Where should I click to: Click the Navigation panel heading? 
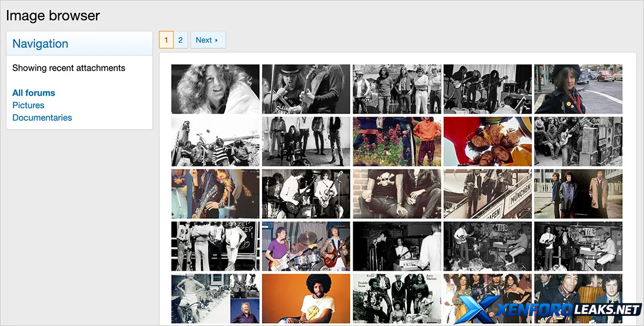[40, 44]
